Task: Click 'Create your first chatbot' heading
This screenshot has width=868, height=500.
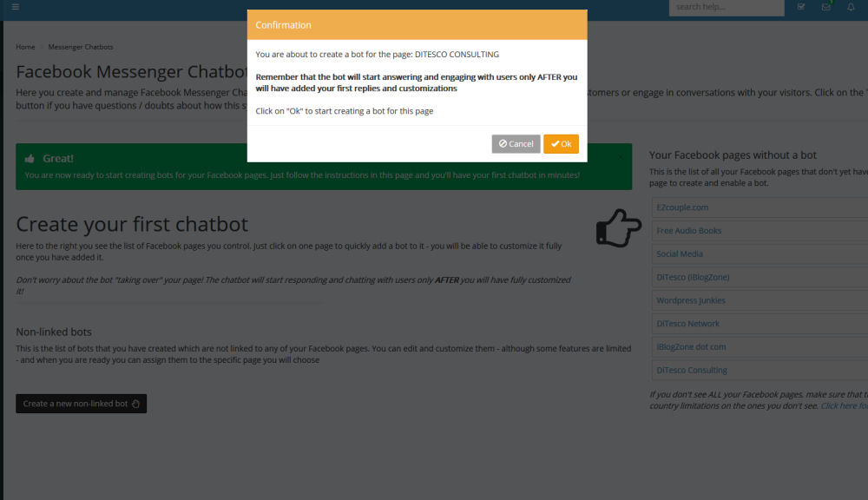Action: click(132, 224)
